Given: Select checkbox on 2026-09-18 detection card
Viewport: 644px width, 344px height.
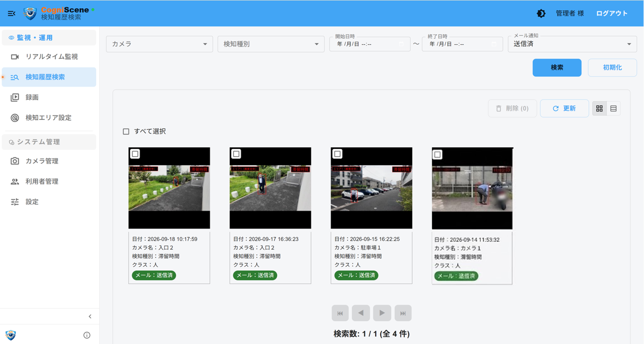Looking at the screenshot, I should (135, 154).
